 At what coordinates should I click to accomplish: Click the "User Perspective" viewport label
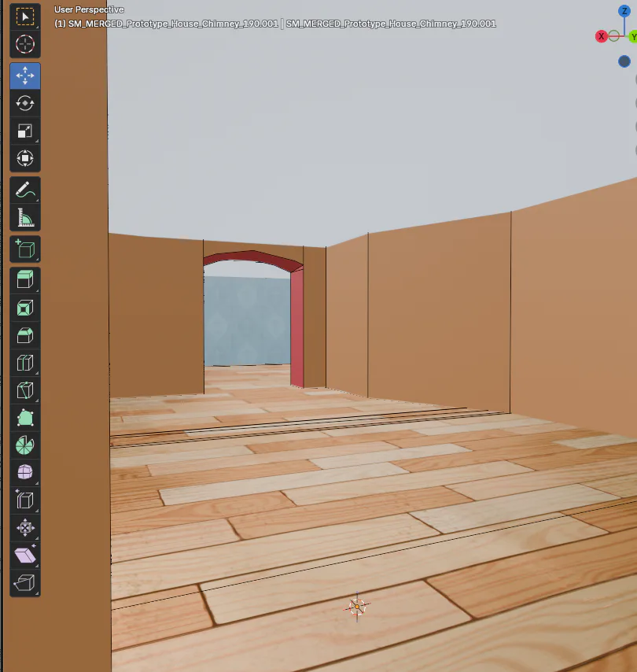click(x=89, y=9)
